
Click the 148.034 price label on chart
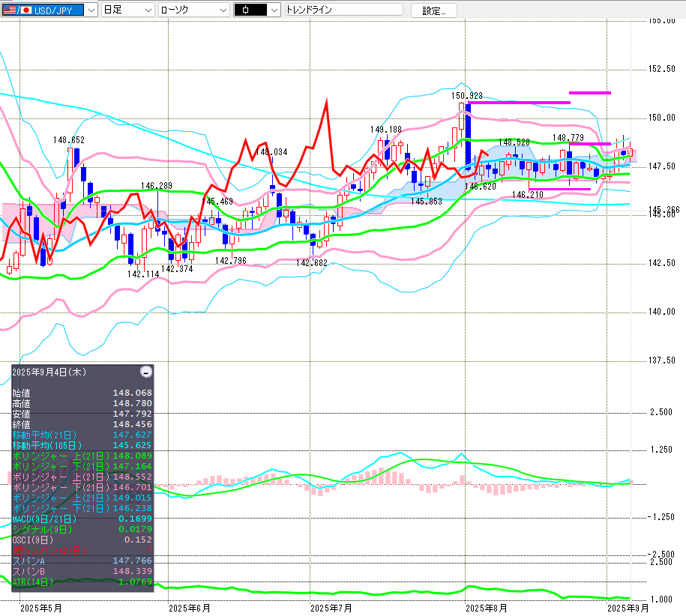pos(271,152)
